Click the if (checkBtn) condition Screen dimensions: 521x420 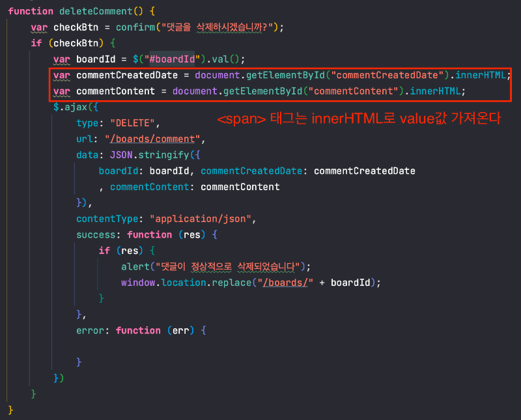click(x=68, y=43)
